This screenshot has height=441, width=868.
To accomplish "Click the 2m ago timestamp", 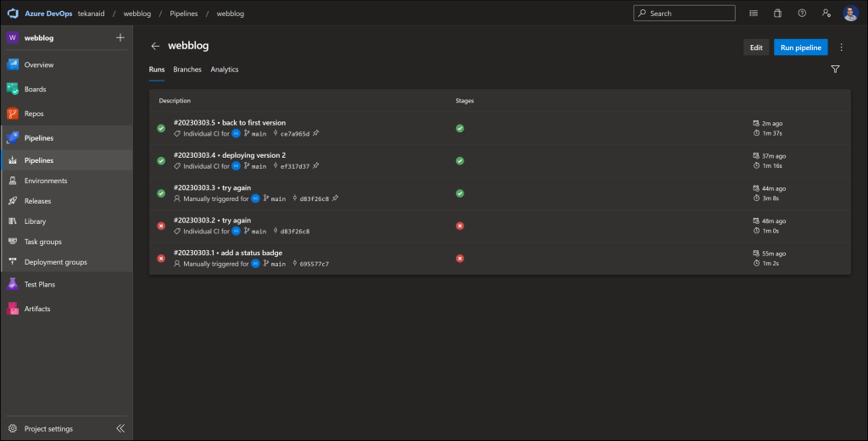I will coord(772,124).
